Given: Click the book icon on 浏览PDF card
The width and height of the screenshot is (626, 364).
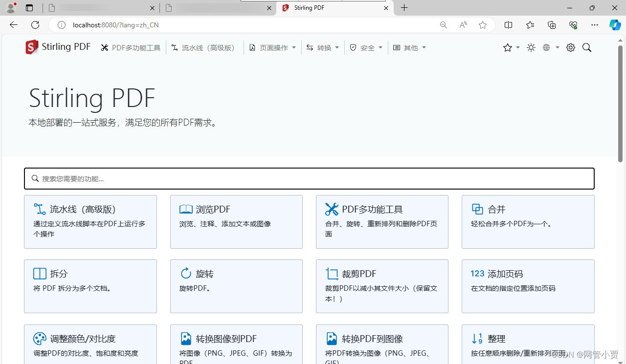Looking at the screenshot, I should point(186,209).
